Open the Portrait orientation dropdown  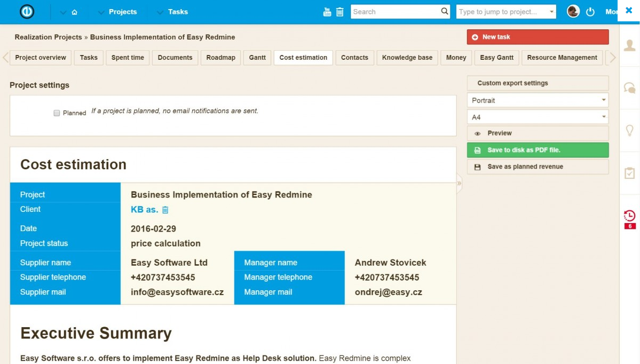point(538,100)
